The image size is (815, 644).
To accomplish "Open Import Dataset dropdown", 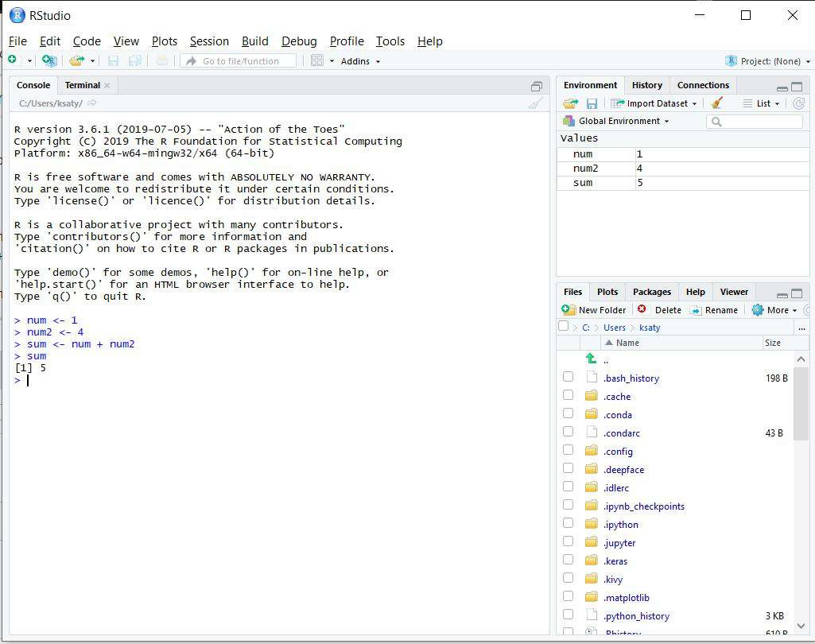I will [654, 103].
